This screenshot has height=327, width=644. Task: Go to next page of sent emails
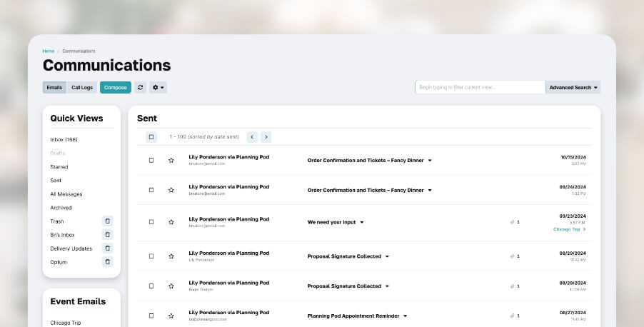pyautogui.click(x=266, y=137)
